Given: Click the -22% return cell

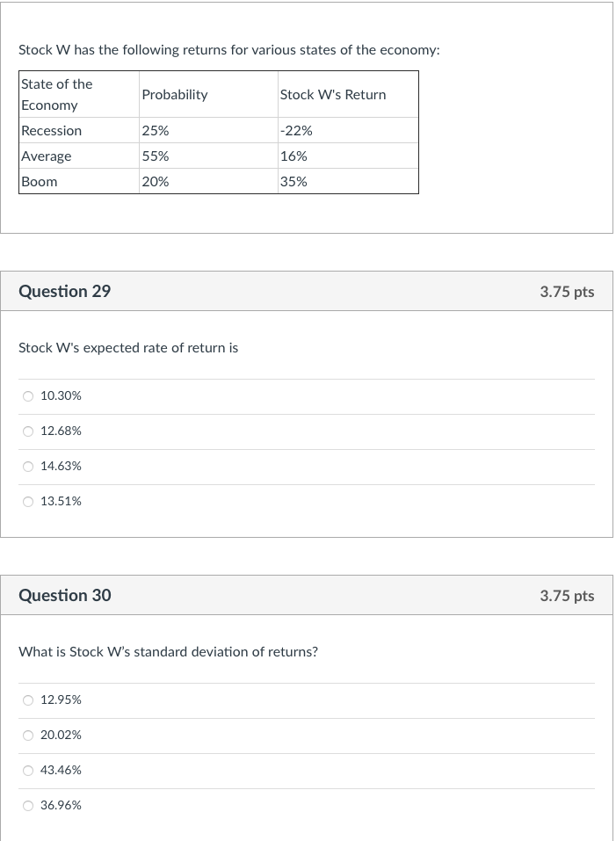Looking at the screenshot, I should point(296,131).
